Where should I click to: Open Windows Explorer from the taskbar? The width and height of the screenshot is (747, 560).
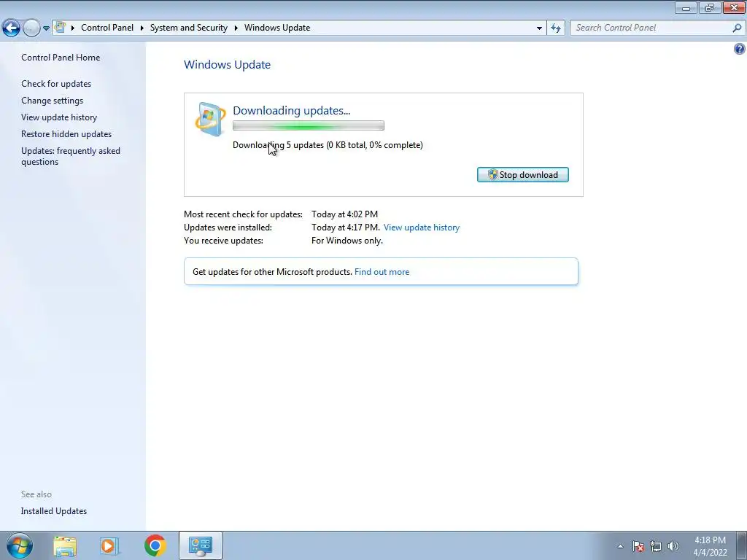(x=65, y=545)
